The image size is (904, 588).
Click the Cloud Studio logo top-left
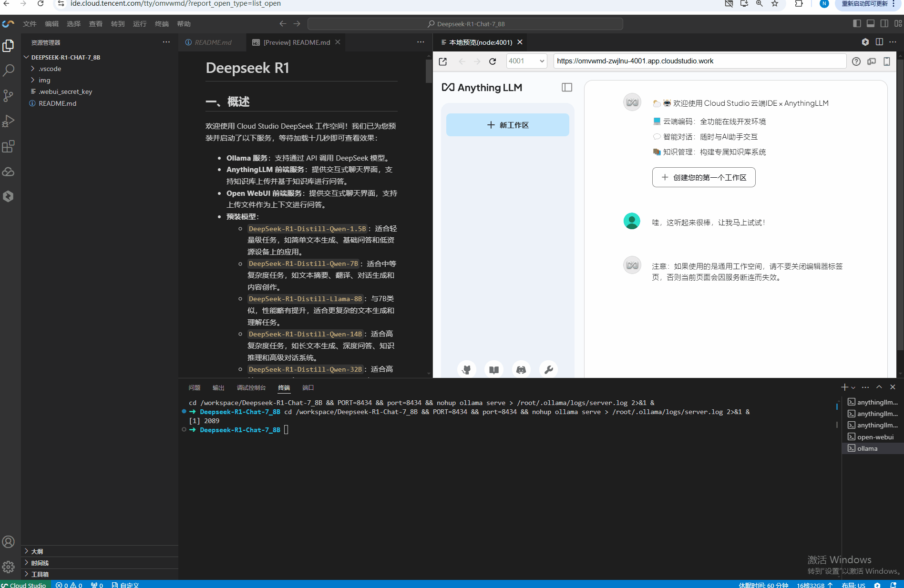(x=8, y=24)
